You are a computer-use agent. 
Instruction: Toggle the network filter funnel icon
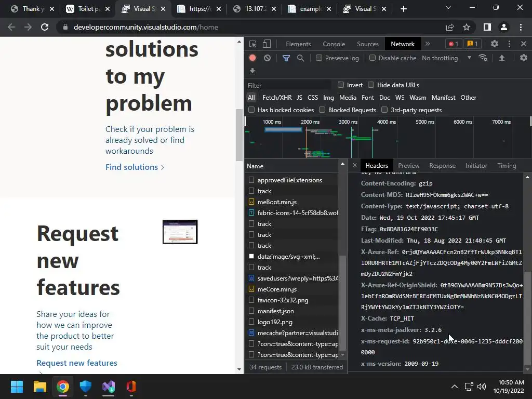pos(286,58)
